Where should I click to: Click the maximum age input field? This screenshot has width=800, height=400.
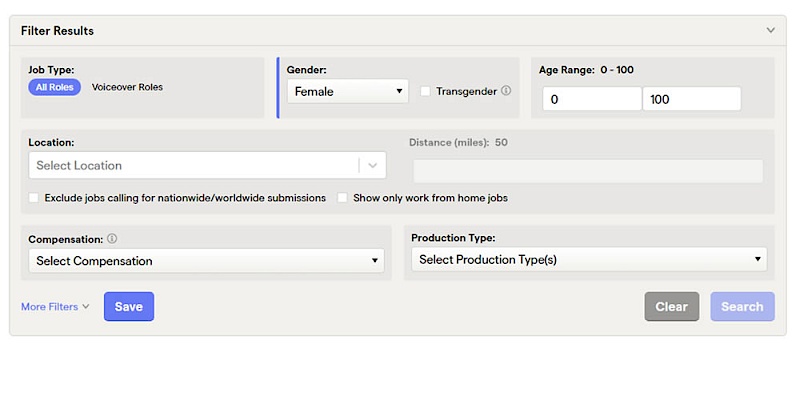691,99
